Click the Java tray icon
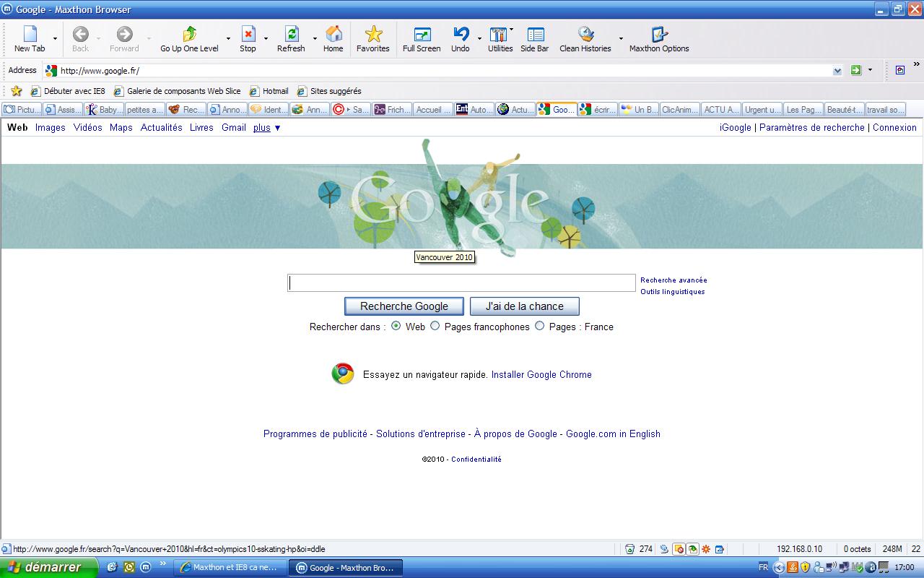The height and width of the screenshot is (578, 924). pos(792,567)
